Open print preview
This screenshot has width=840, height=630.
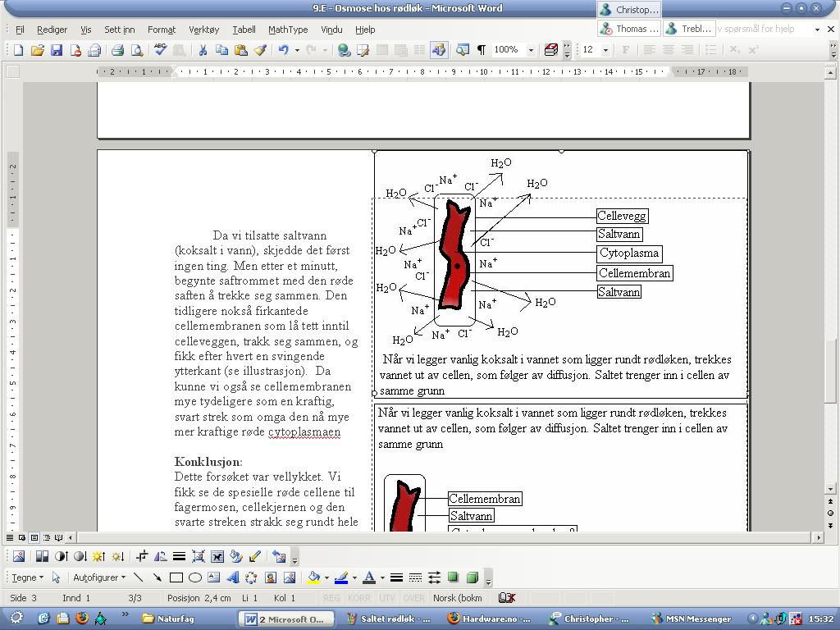coord(137,50)
